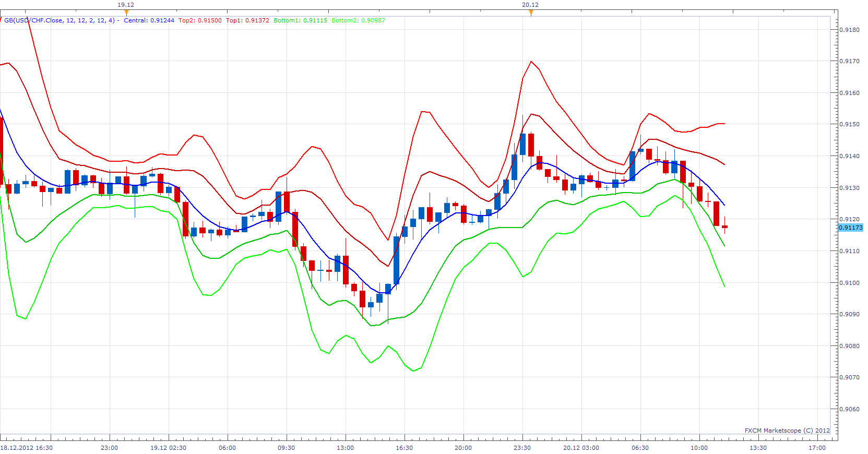Image resolution: width=868 pixels, height=454 pixels.
Task: Click the Bottom2: 0.90987 legend value
Action: (x=358, y=20)
